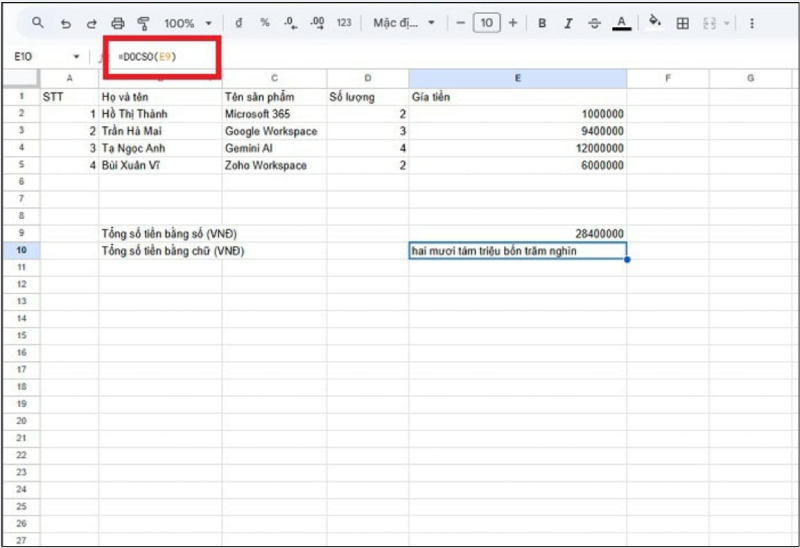
Task: Redo the last action
Action: [x=91, y=23]
